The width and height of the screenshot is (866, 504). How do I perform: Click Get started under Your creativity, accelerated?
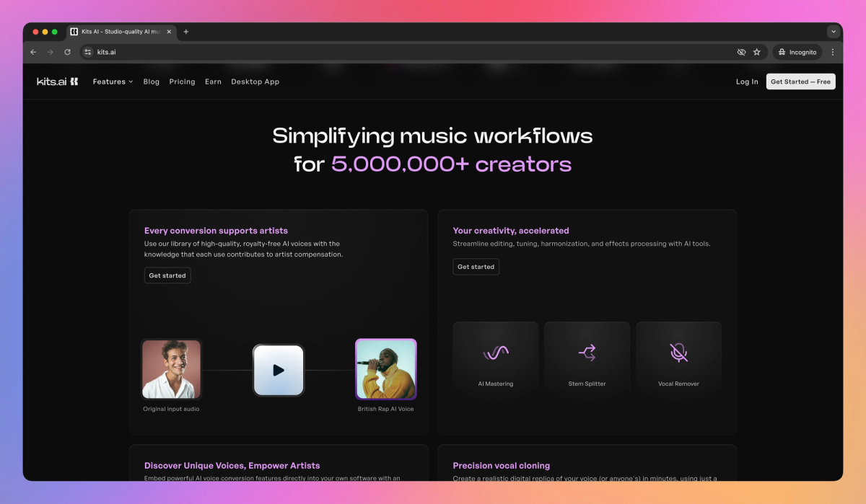click(476, 267)
